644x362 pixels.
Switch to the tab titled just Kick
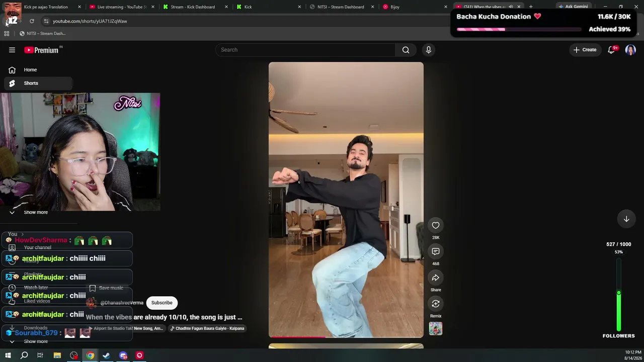pyautogui.click(x=268, y=7)
